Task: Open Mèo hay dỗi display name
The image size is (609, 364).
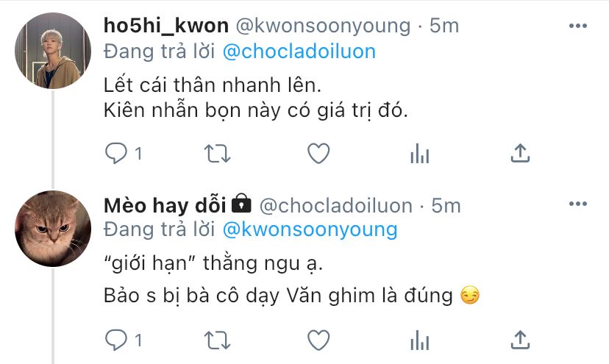Action: pyautogui.click(x=165, y=204)
